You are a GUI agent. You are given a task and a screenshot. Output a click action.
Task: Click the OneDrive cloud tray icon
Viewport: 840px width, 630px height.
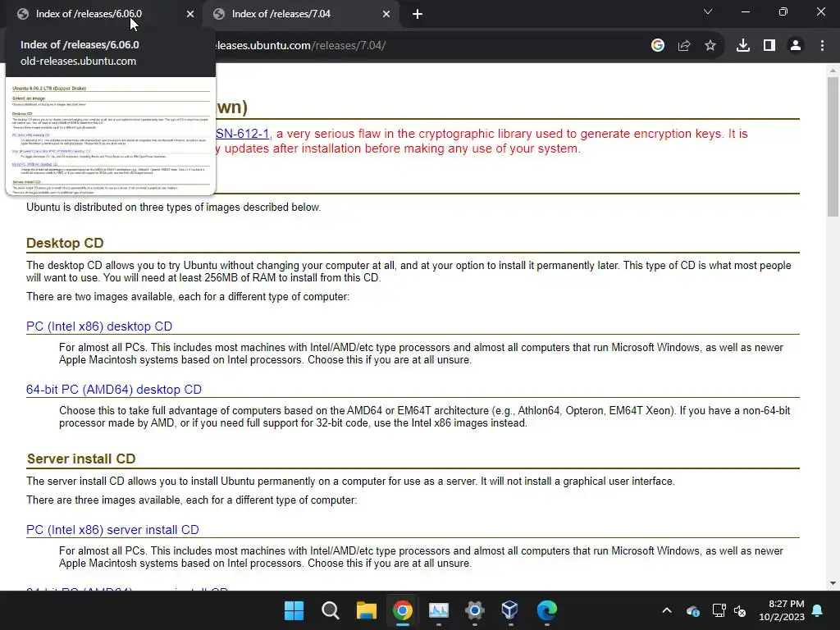pyautogui.click(x=692, y=610)
